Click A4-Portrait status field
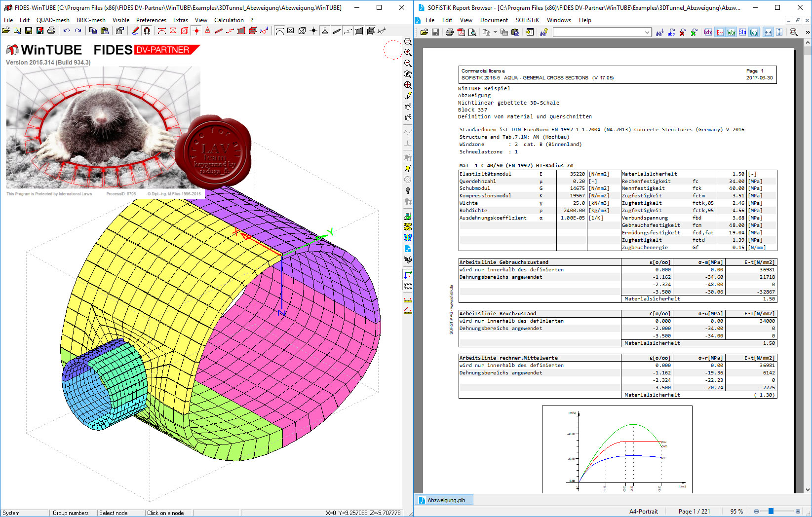This screenshot has height=517, width=812. [x=643, y=512]
